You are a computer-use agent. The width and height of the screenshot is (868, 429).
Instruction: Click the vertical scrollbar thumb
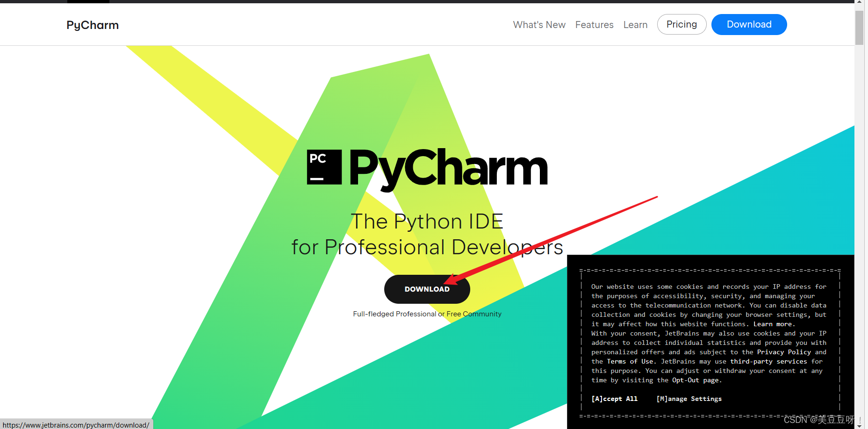pos(859,28)
